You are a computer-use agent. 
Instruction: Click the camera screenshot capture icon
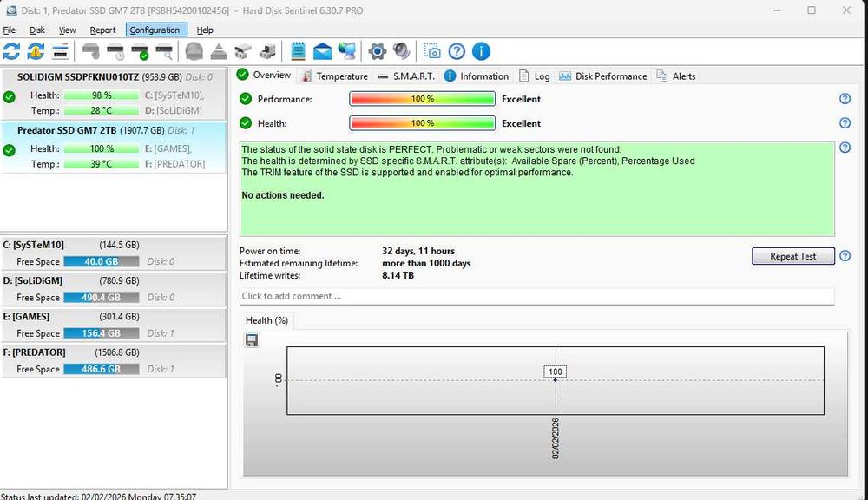coord(431,51)
